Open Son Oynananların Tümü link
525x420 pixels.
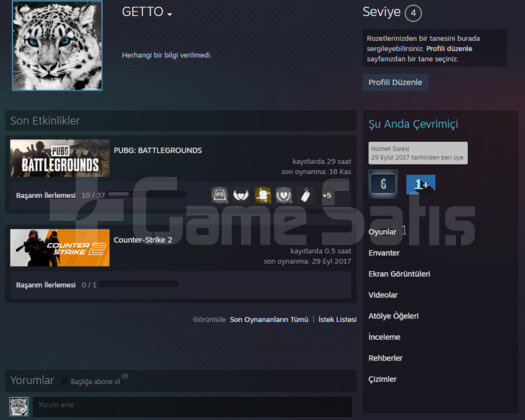pyautogui.click(x=269, y=320)
